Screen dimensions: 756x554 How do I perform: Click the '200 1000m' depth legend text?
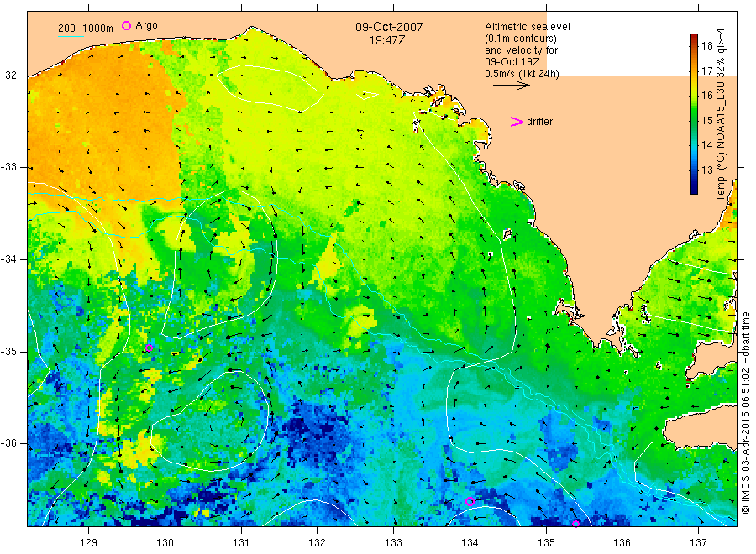point(86,29)
